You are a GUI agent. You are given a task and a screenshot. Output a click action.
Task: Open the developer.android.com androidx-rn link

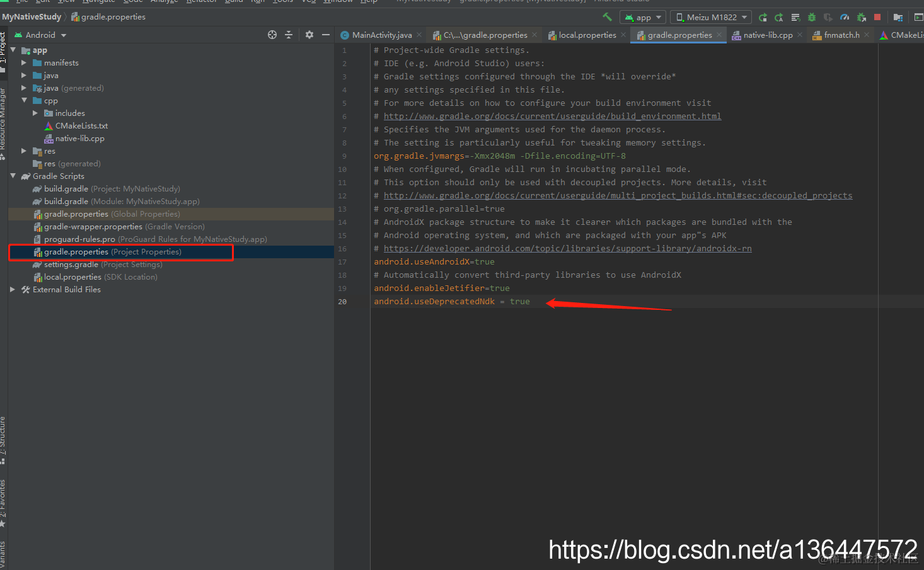[x=567, y=249]
